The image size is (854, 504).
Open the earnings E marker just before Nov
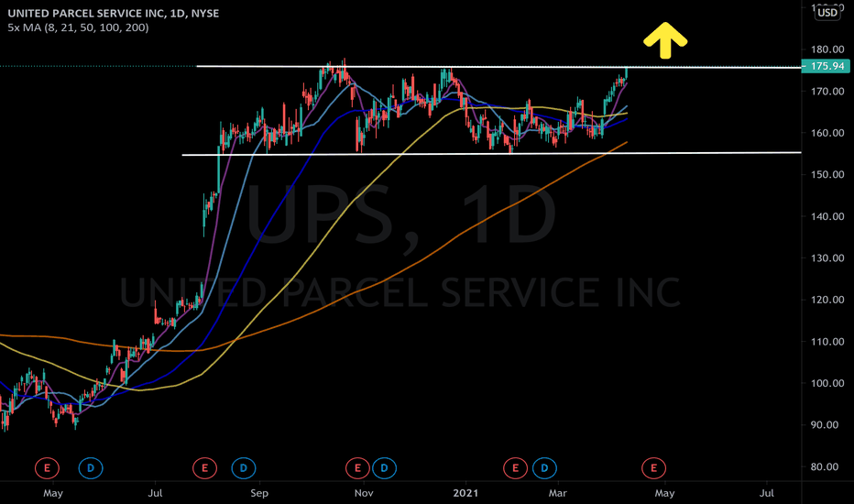(x=358, y=467)
